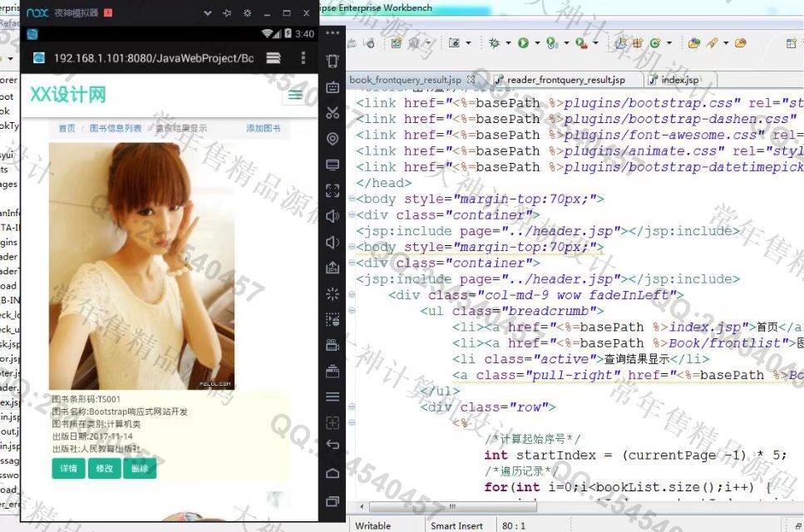This screenshot has height=532, width=804.
Task: Click the Run on Server icon in Eclipse toolbar
Action: point(552,43)
